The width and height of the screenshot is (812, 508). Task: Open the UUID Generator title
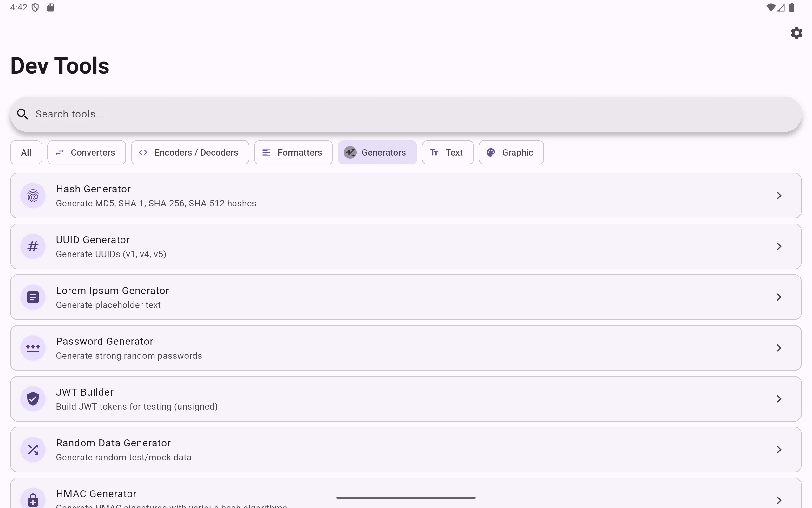pyautogui.click(x=93, y=240)
